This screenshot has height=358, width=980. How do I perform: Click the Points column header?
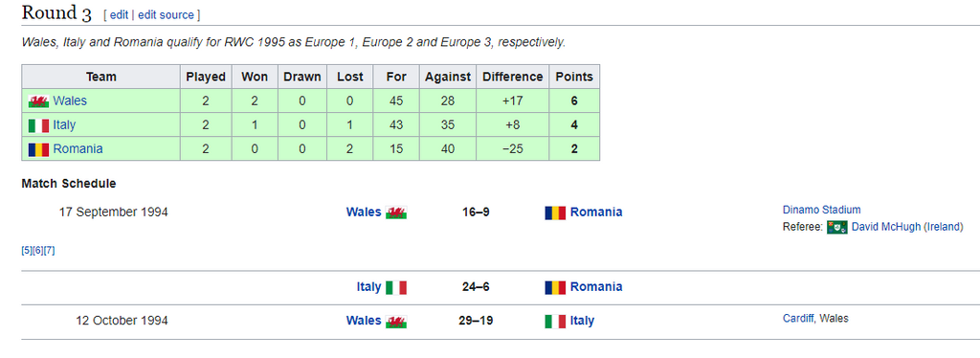click(x=574, y=77)
